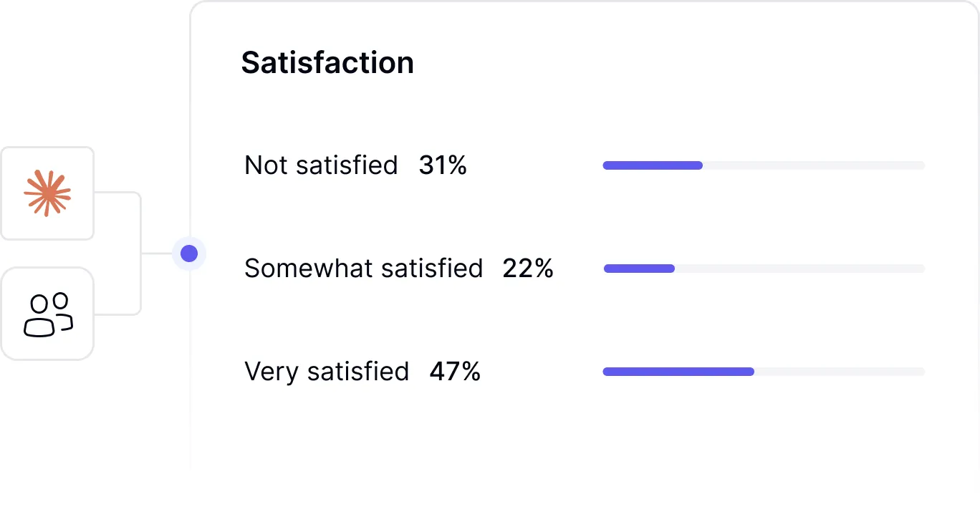Select the Not satisfied label
Image resolution: width=980 pixels, height=507 pixels.
pos(321,165)
